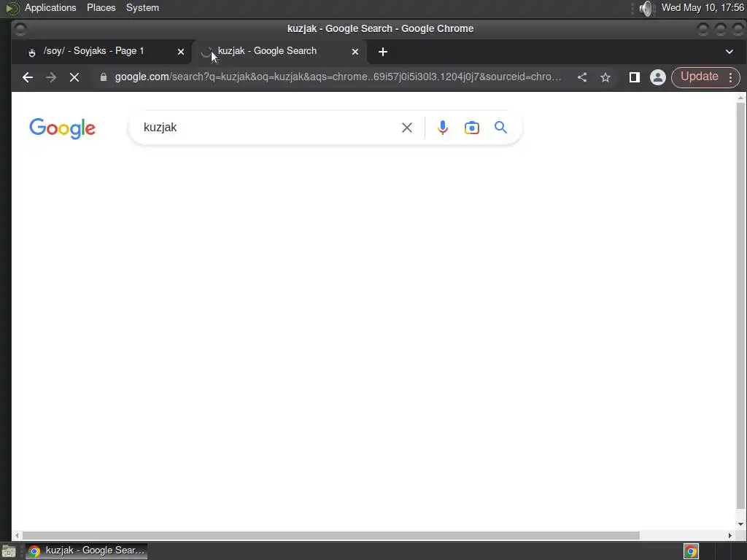
Task: Click the forward navigation arrow
Action: click(x=51, y=77)
